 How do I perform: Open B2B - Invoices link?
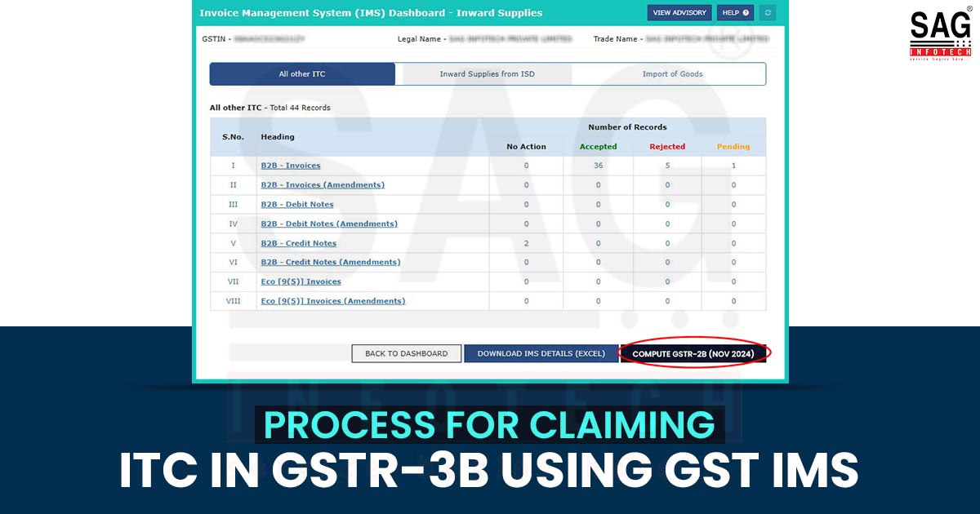coord(291,166)
